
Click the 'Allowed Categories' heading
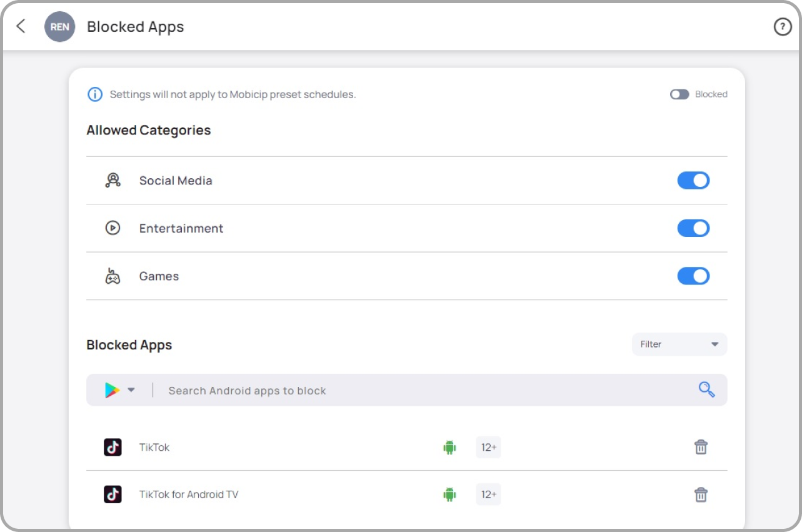click(x=149, y=131)
